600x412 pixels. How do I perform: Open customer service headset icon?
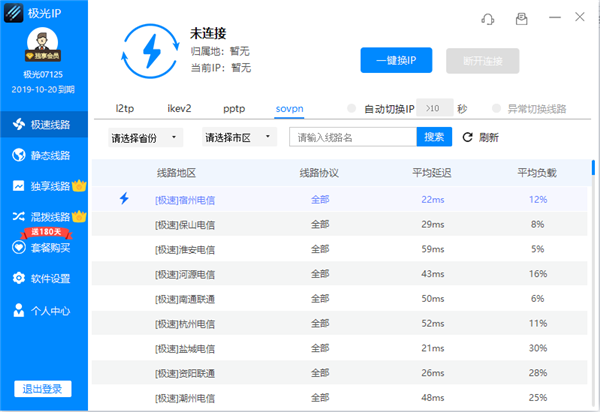(487, 18)
